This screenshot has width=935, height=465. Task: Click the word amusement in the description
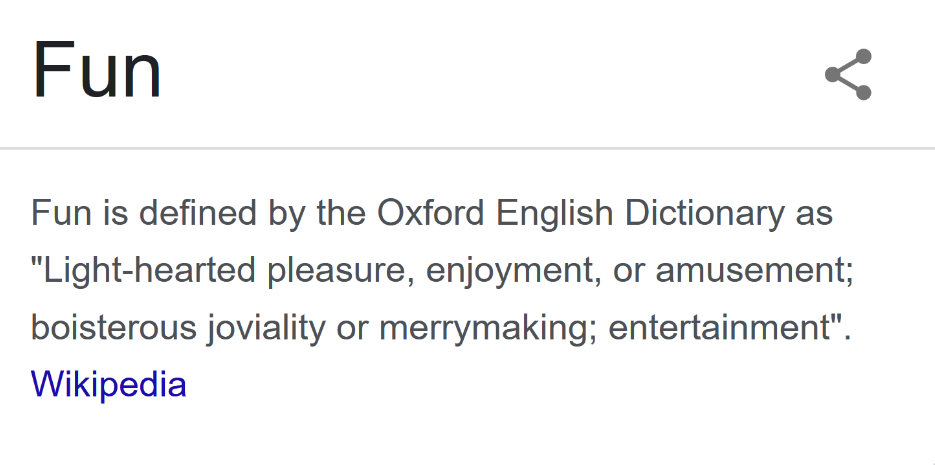749,270
